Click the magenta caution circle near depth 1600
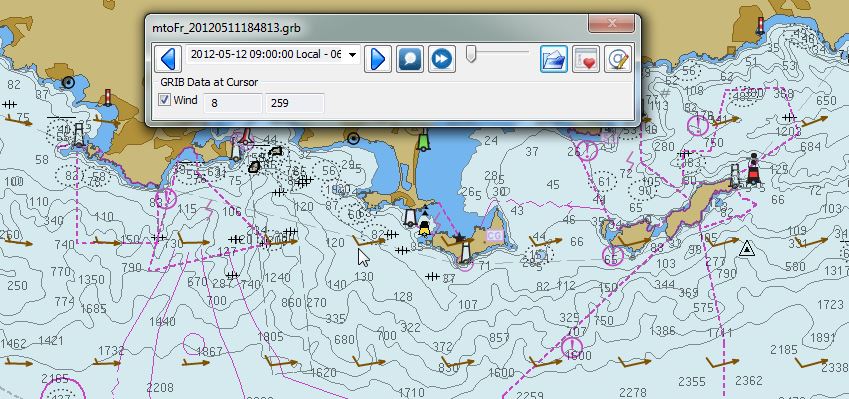 click(x=572, y=346)
